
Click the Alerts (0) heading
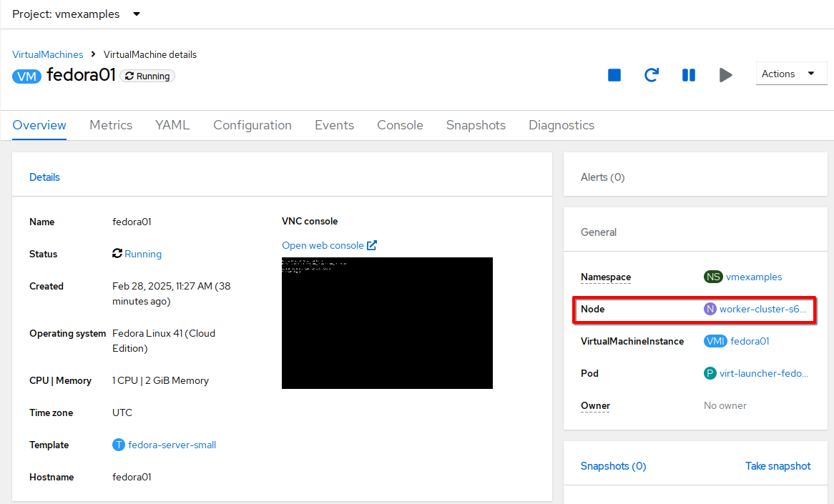(x=603, y=177)
